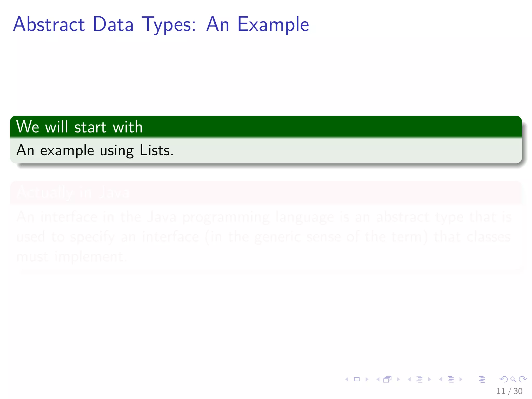Click the go back curved arrow
Screen dimensions: 532x399
point(504,380)
